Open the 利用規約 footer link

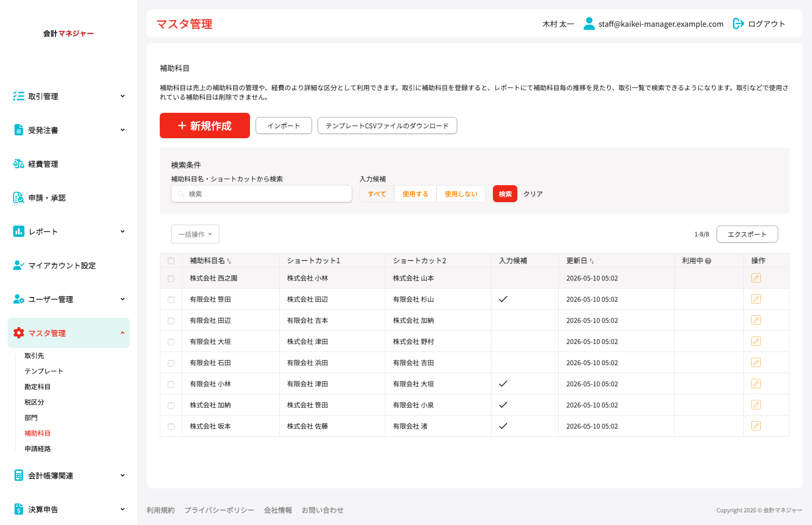tap(161, 510)
